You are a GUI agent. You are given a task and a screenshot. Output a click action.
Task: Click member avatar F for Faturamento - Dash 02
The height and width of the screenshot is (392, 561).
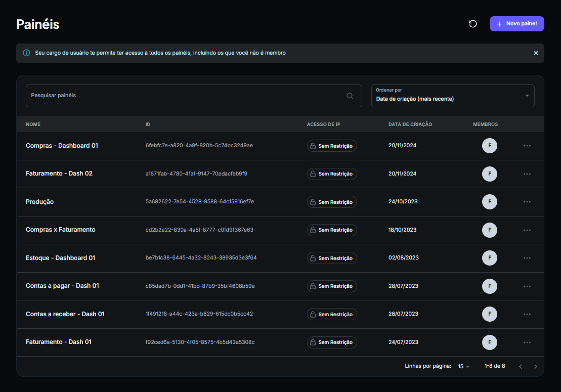pos(490,174)
